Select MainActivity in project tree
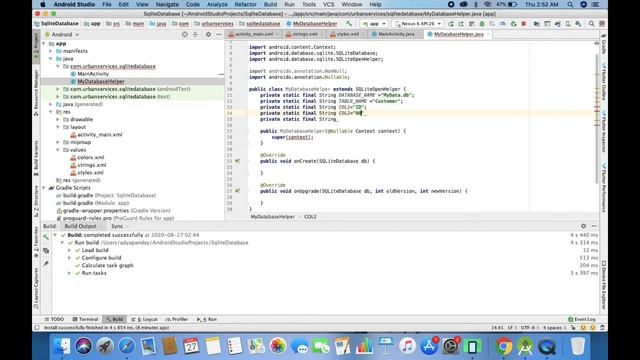Viewport: 640px width, 360px height. coord(93,74)
